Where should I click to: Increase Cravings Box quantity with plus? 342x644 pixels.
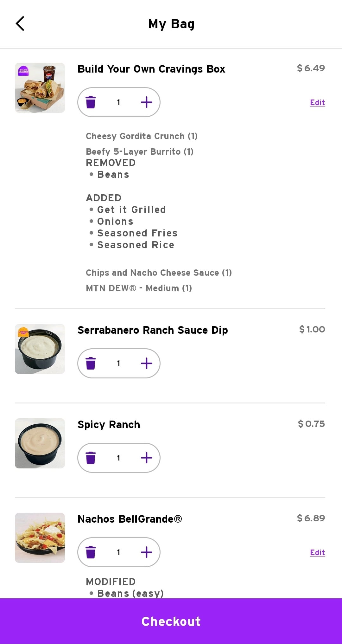tap(146, 102)
